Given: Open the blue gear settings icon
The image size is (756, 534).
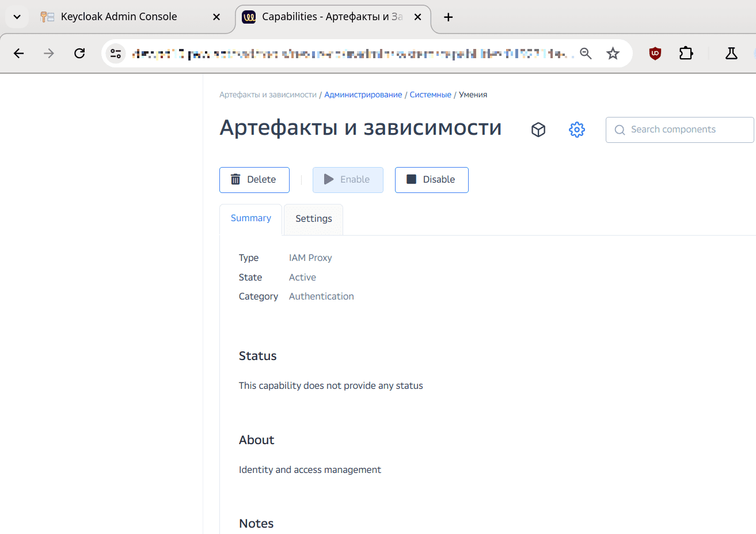Looking at the screenshot, I should click(x=576, y=130).
